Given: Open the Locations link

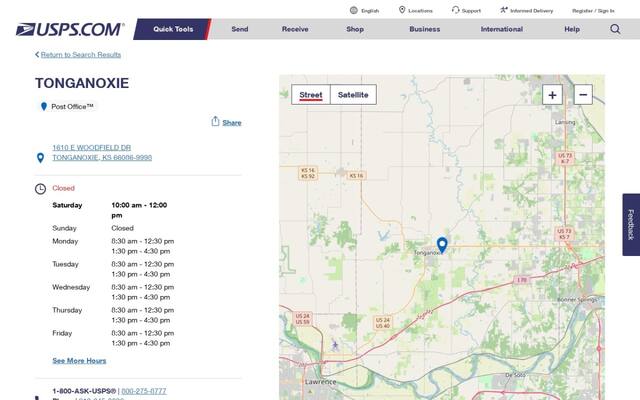Looking at the screenshot, I should click(x=420, y=11).
